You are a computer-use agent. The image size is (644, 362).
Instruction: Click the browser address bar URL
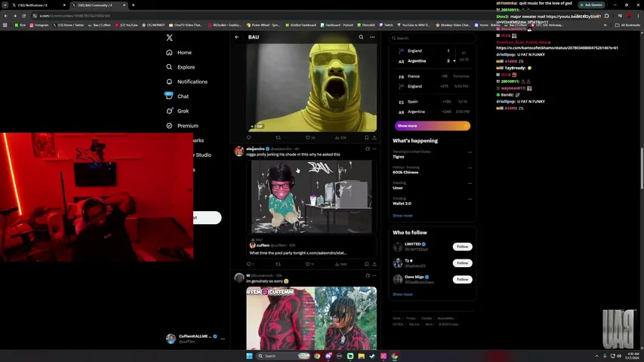75,16
